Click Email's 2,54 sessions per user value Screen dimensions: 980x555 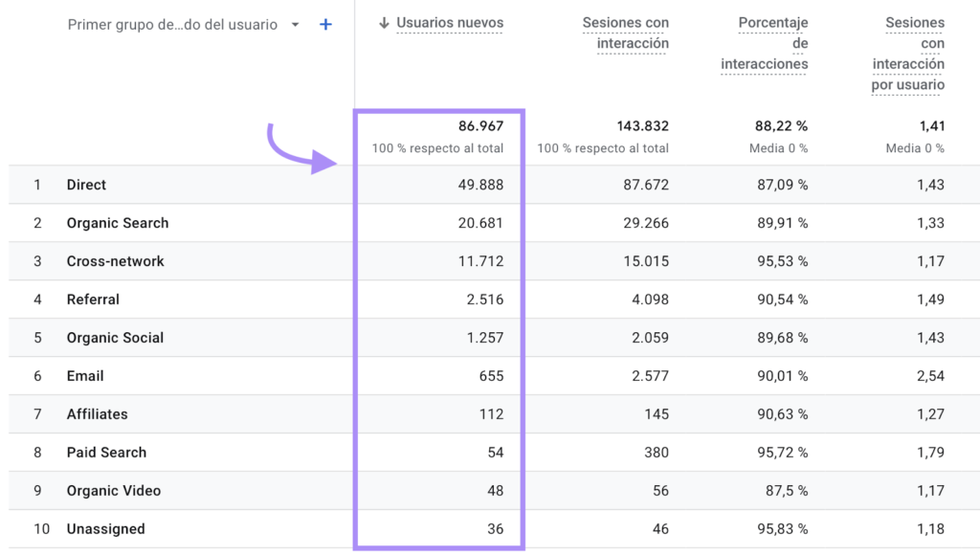coord(929,376)
